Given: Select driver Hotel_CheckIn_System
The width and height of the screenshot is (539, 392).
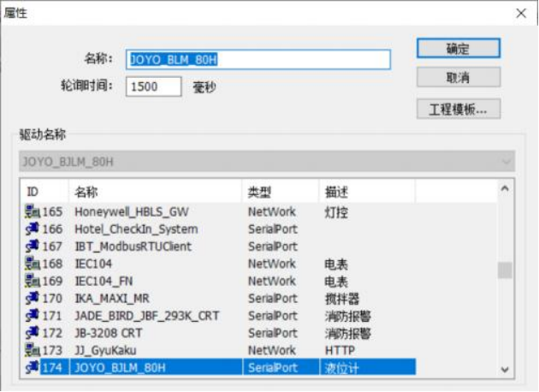Looking at the screenshot, I should 137,229.
